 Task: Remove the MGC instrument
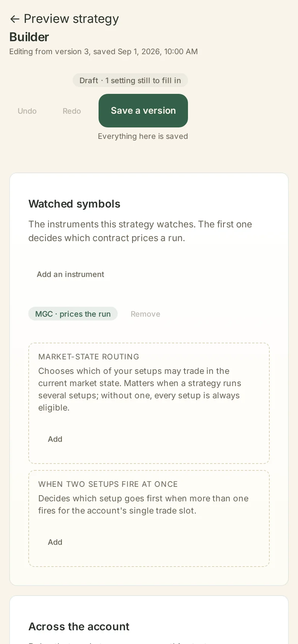146,314
